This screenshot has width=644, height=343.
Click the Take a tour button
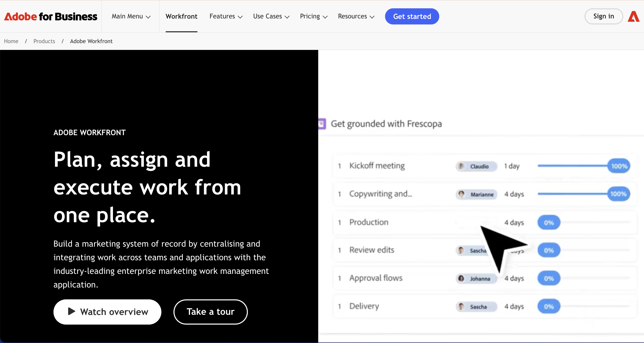211,312
